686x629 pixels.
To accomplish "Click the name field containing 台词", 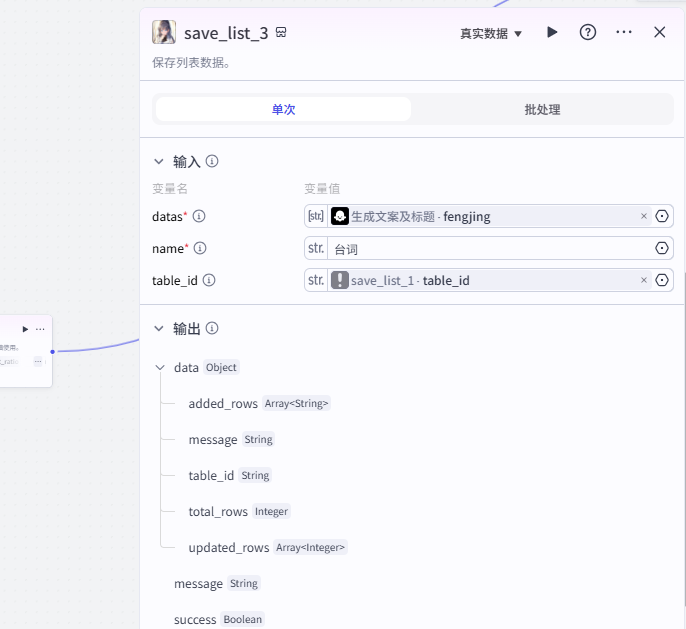I will coord(488,248).
